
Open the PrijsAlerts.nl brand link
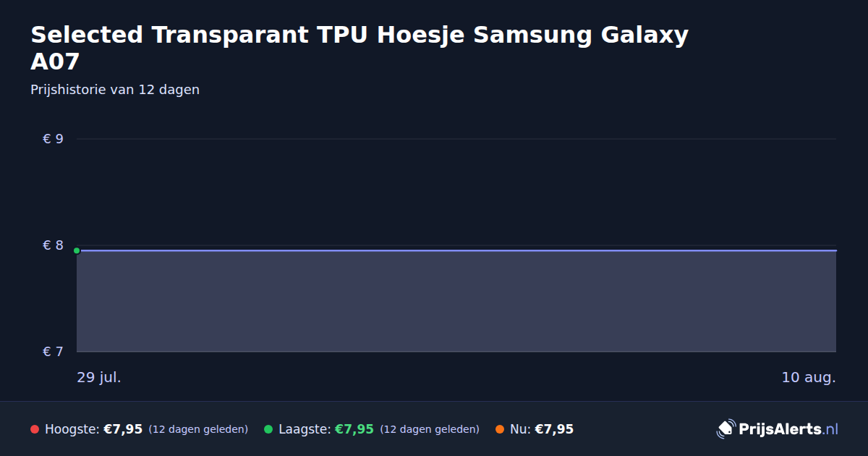click(x=778, y=429)
